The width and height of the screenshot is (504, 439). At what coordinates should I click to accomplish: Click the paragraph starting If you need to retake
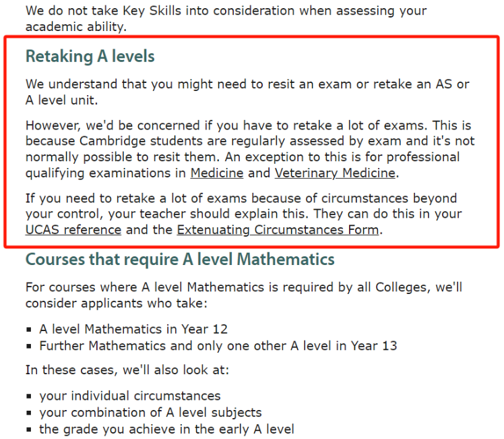pos(244,214)
